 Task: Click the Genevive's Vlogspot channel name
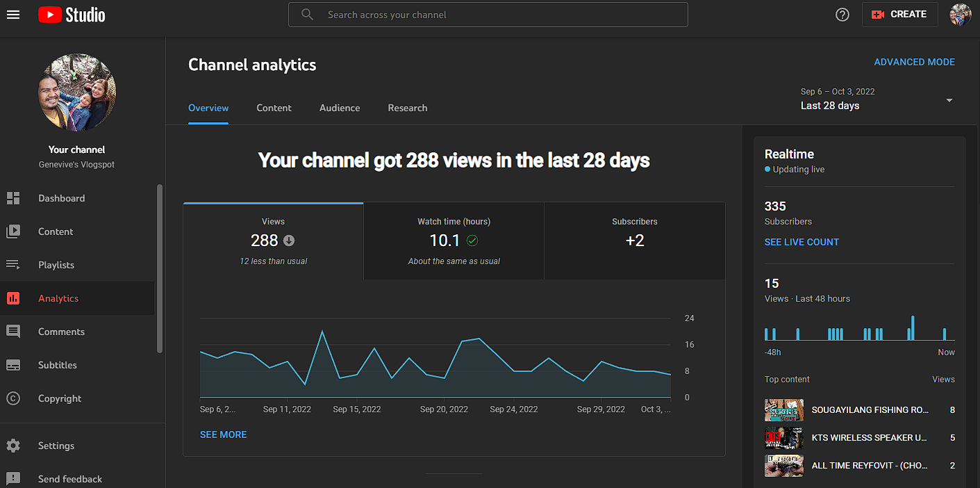[77, 165]
